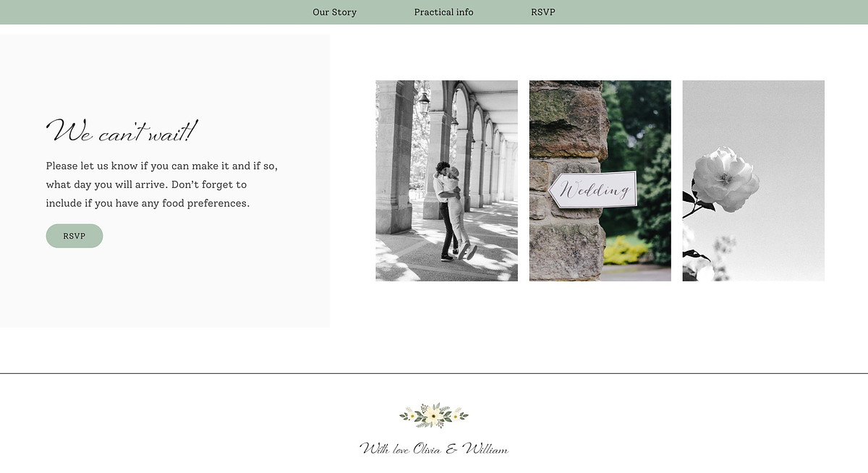This screenshot has width=868, height=473.
Task: Click the "With love Olivia & William" signature
Action: tap(434, 449)
